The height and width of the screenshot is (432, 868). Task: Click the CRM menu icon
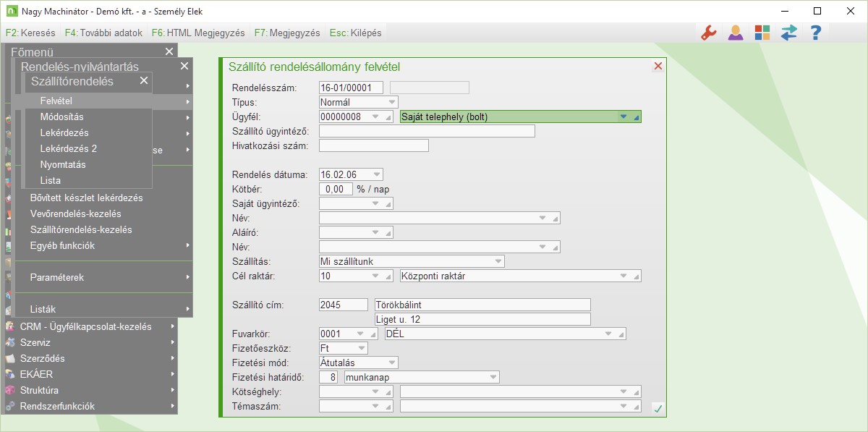click(10, 326)
